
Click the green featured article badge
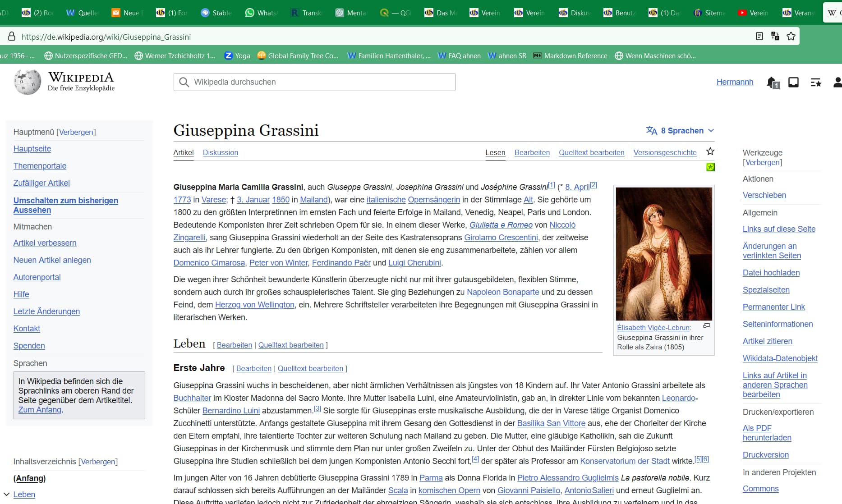710,167
